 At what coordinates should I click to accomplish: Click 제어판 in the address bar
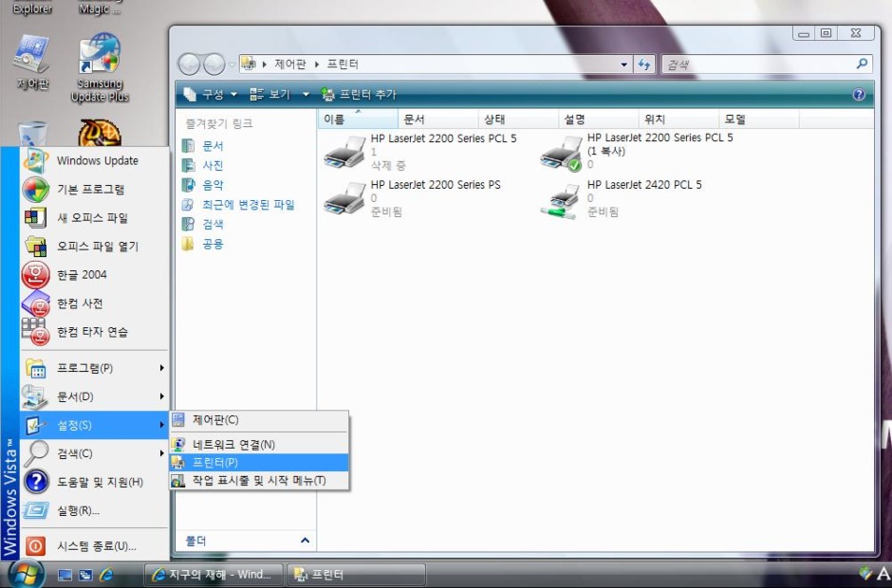(290, 64)
